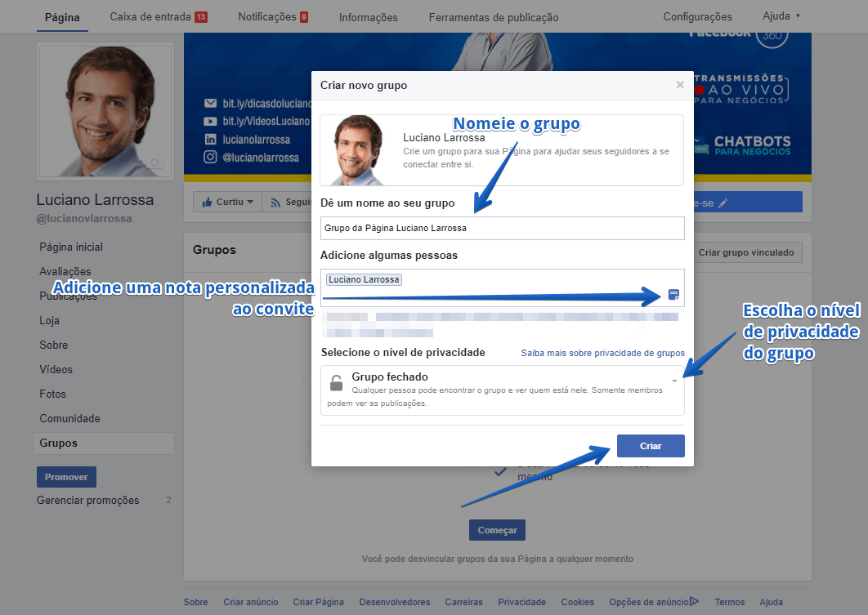Click the Luciano Larrossa page title
Viewport: 868px width, 615px height.
tap(95, 199)
